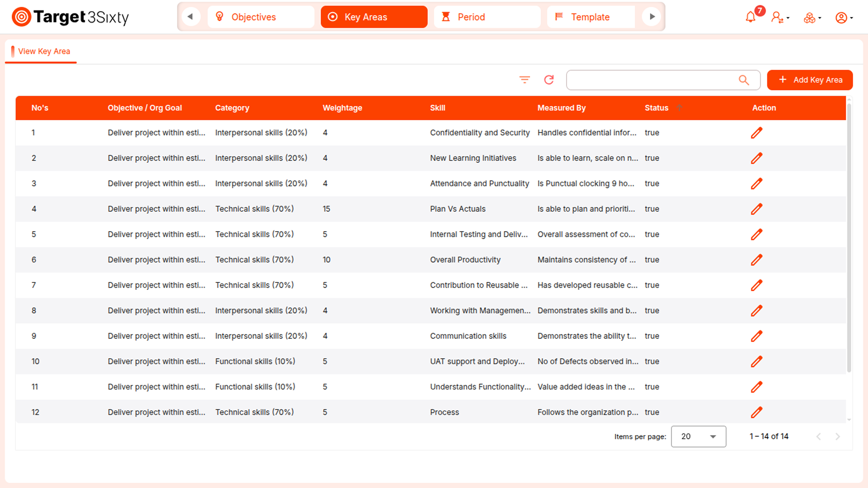Edit Confidentiality and Security row

[756, 133]
